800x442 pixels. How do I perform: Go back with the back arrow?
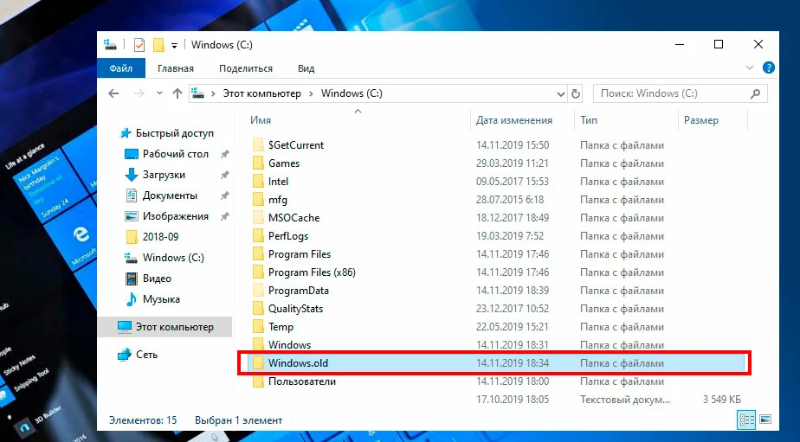[x=114, y=93]
